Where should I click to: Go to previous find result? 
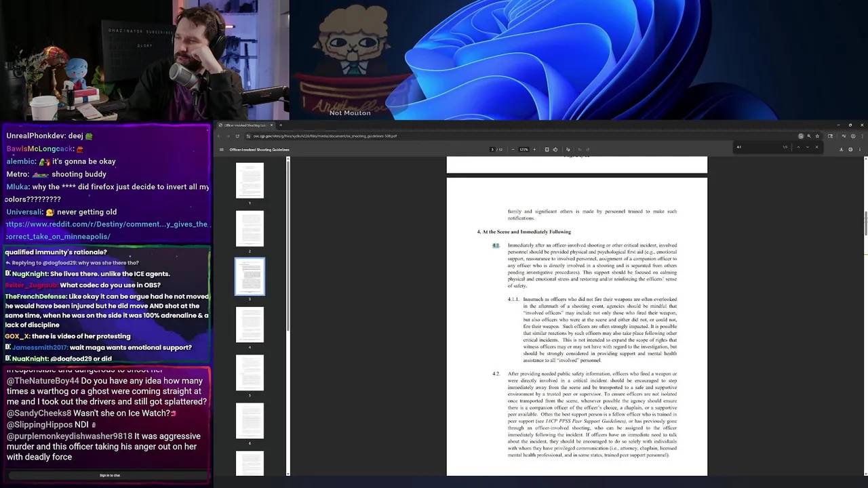798,147
